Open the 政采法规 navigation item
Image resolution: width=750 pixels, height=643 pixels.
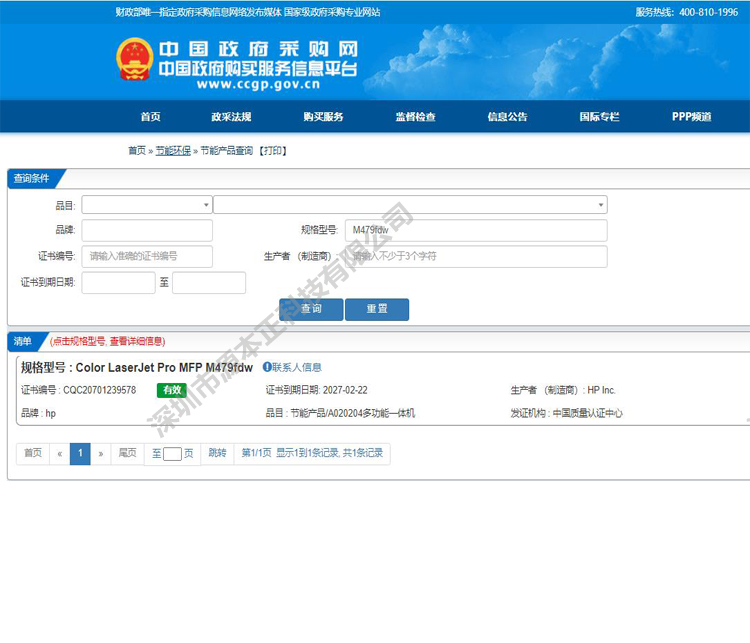pyautogui.click(x=232, y=117)
